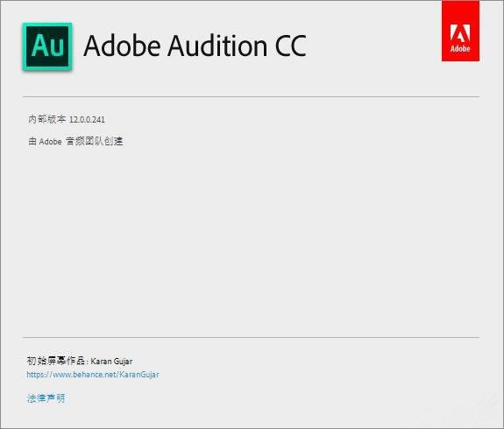Open the 法律声明 legal notices link
504x429 pixels.
[46, 398]
